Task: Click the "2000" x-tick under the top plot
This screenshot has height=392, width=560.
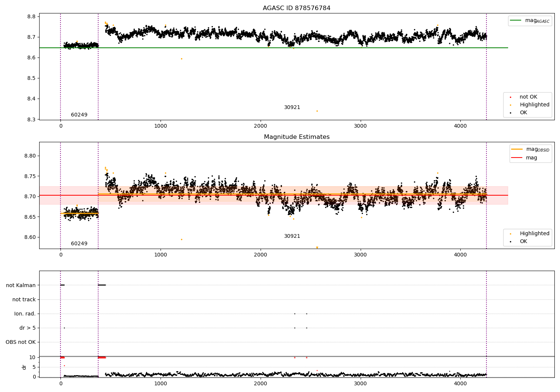Action: (261, 126)
